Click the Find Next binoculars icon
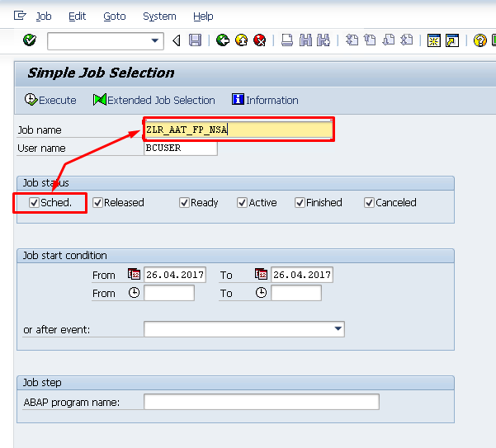The width and height of the screenshot is (496, 448). [x=324, y=40]
